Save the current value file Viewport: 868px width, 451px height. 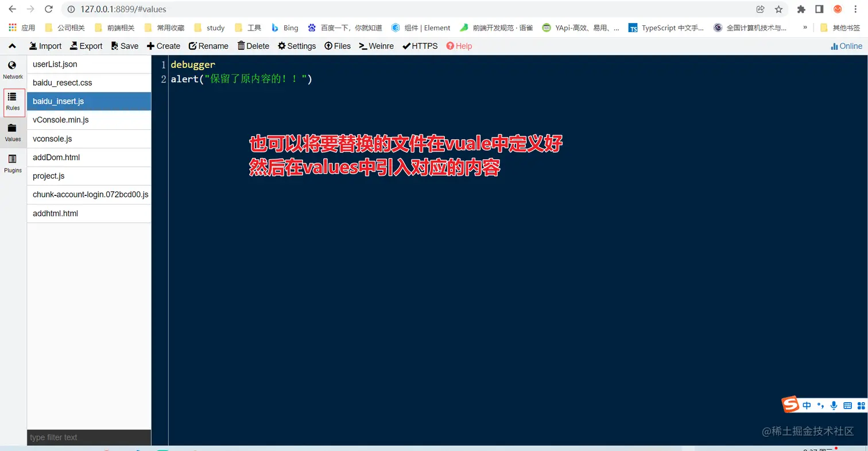pyautogui.click(x=125, y=46)
